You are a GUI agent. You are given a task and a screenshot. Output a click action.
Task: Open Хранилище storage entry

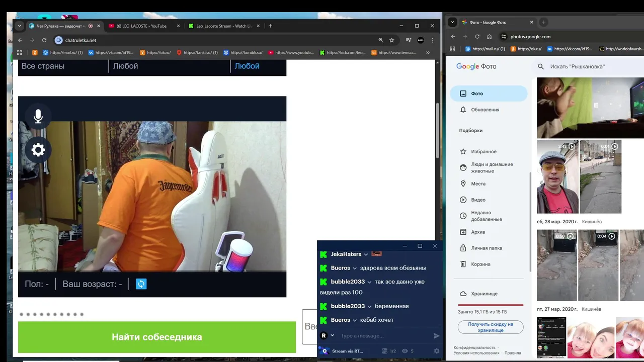(484, 294)
